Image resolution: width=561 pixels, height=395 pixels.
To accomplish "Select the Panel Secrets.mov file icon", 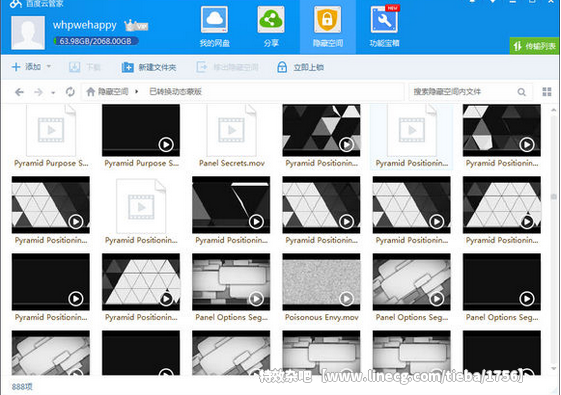I will coord(231,130).
